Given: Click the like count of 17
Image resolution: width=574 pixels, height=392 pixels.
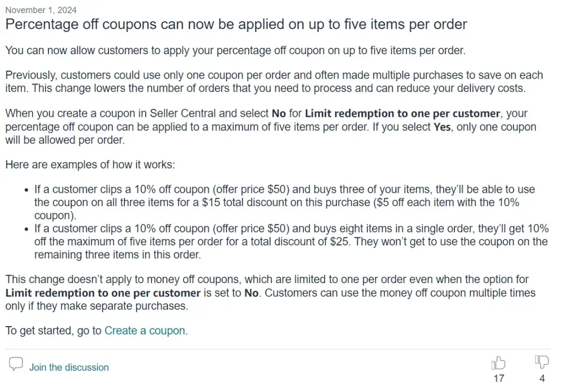Looking at the screenshot, I should point(499,379).
